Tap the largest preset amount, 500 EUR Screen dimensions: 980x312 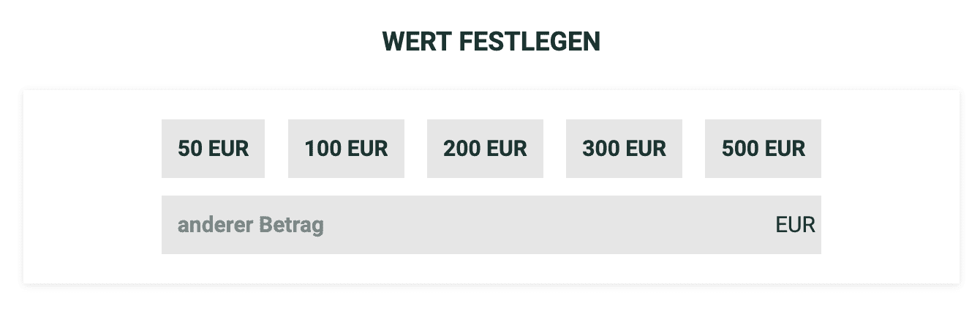tap(763, 149)
